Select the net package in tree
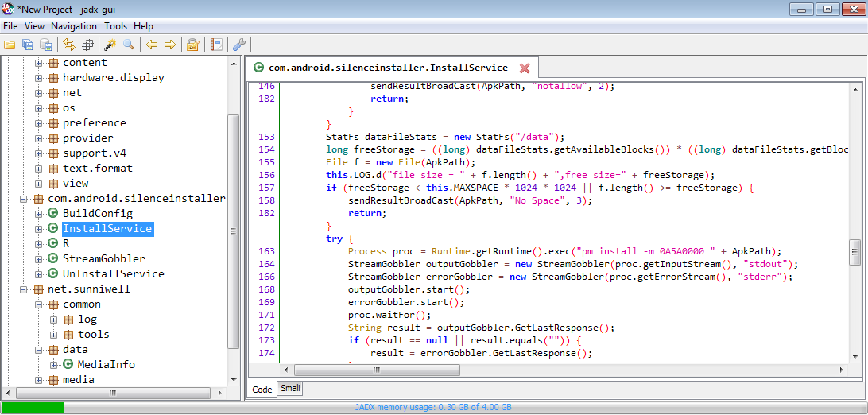Viewport: 868px width, 415px height. tap(72, 93)
